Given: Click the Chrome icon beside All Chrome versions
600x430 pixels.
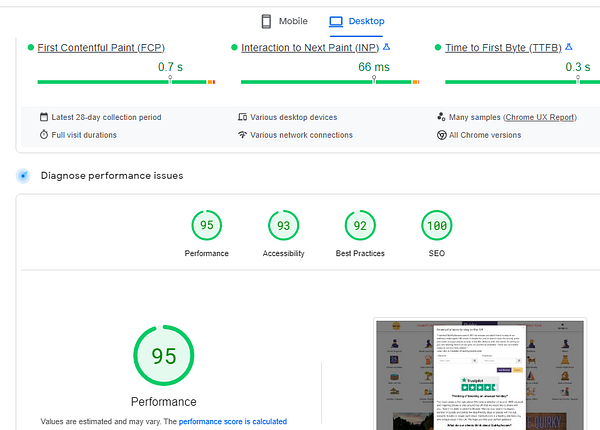Looking at the screenshot, I should coord(442,135).
